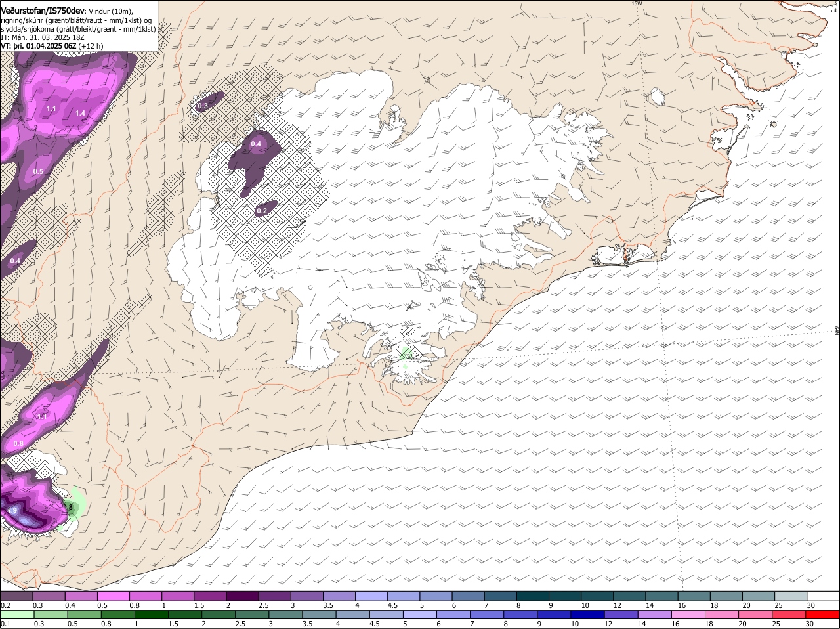This screenshot has width=840, height=629.
Task: Click the 0.5 contour label in the purple band
Action: click(38, 172)
